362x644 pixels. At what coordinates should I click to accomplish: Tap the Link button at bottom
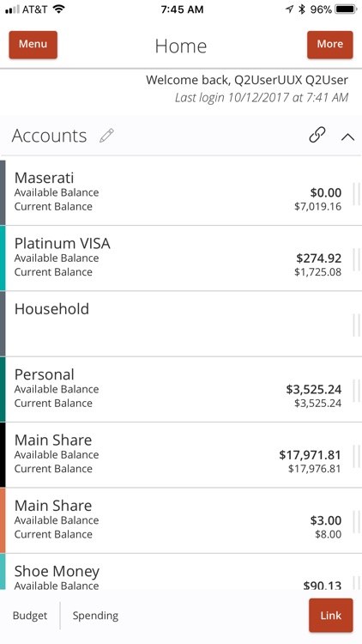331,616
